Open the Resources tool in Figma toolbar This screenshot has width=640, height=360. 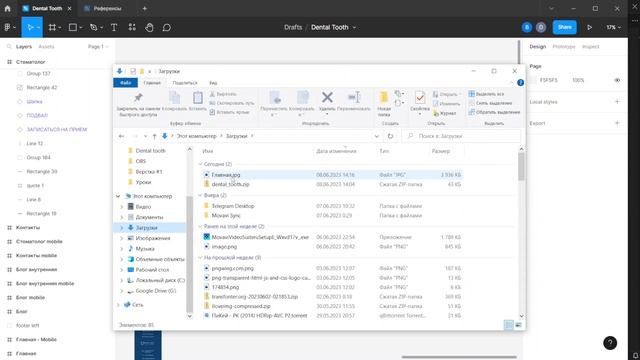(x=132, y=27)
